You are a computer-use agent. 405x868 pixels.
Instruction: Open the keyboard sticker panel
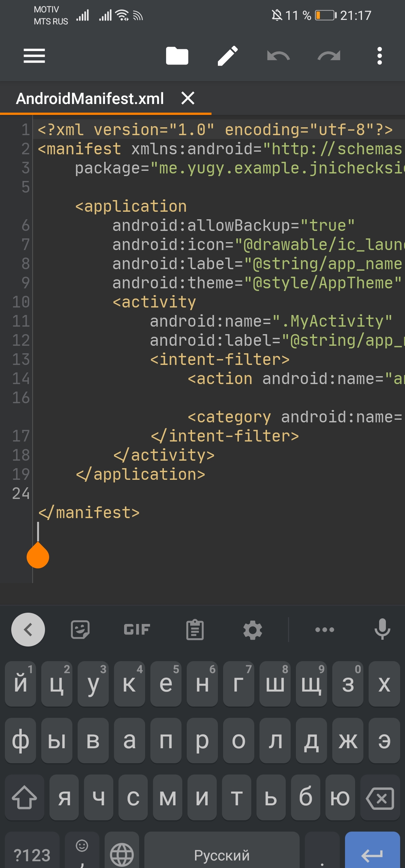(x=80, y=630)
